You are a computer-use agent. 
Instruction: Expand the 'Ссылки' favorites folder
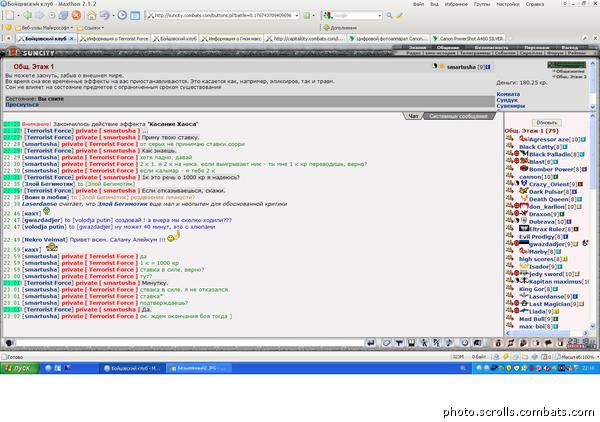point(90,28)
